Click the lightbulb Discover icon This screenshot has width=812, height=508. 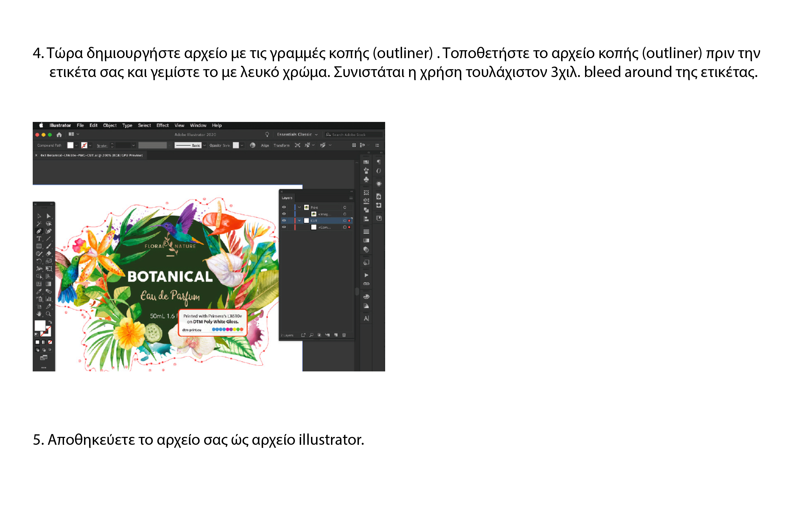point(267,134)
